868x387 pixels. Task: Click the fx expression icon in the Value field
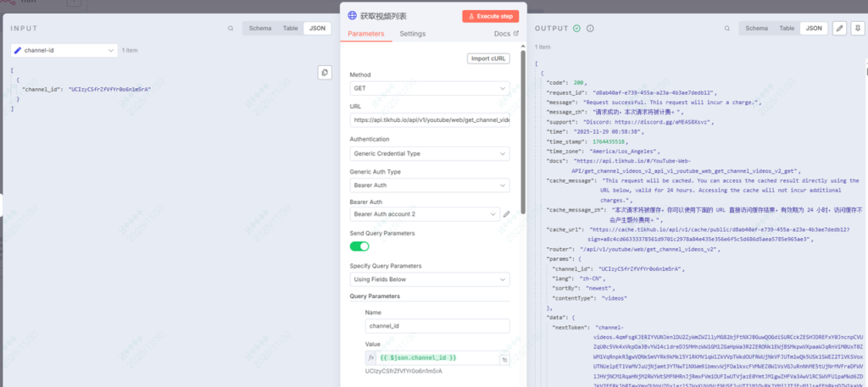(x=359, y=358)
